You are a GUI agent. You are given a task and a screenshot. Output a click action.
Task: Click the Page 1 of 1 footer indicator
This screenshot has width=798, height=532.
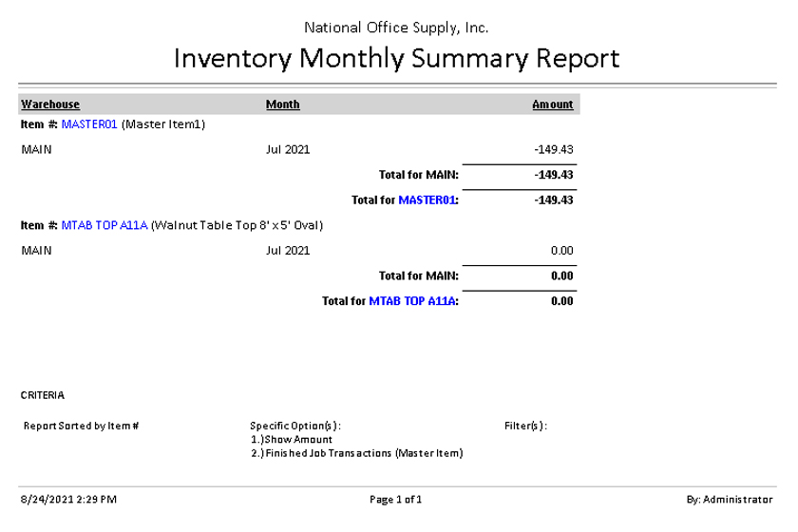[x=396, y=499]
